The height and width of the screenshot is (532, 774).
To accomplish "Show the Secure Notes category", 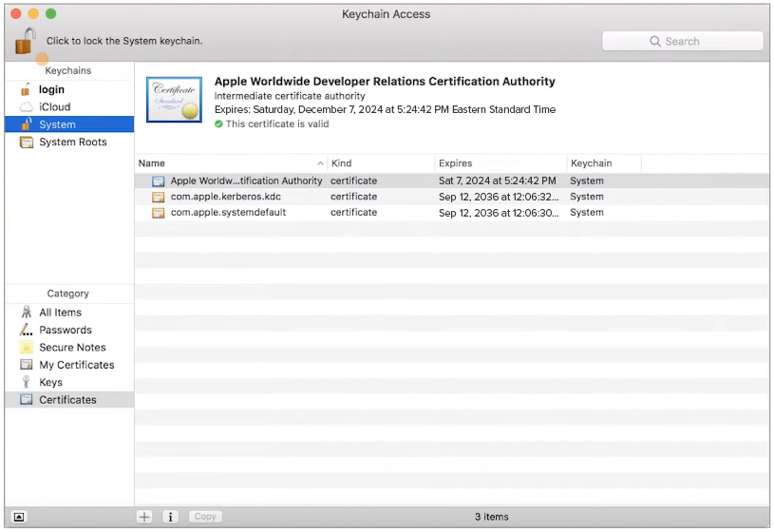I will [69, 348].
